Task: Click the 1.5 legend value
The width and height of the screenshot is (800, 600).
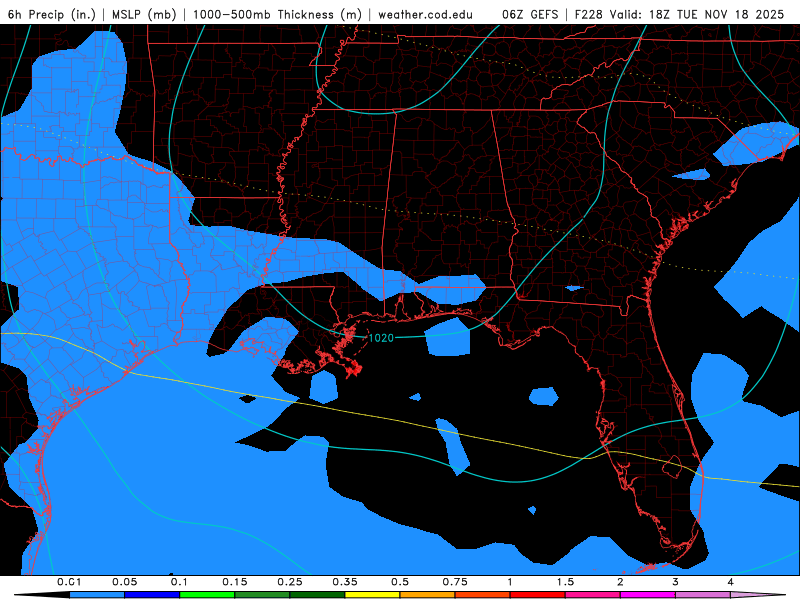Action: click(565, 582)
